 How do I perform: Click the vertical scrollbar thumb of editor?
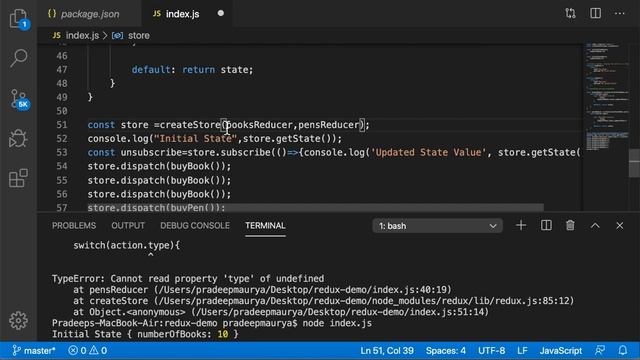pyautogui.click(x=634, y=163)
